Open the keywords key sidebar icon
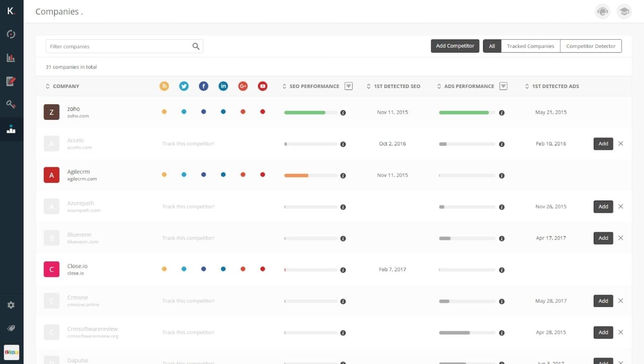The height and width of the screenshot is (364, 644). (11, 105)
